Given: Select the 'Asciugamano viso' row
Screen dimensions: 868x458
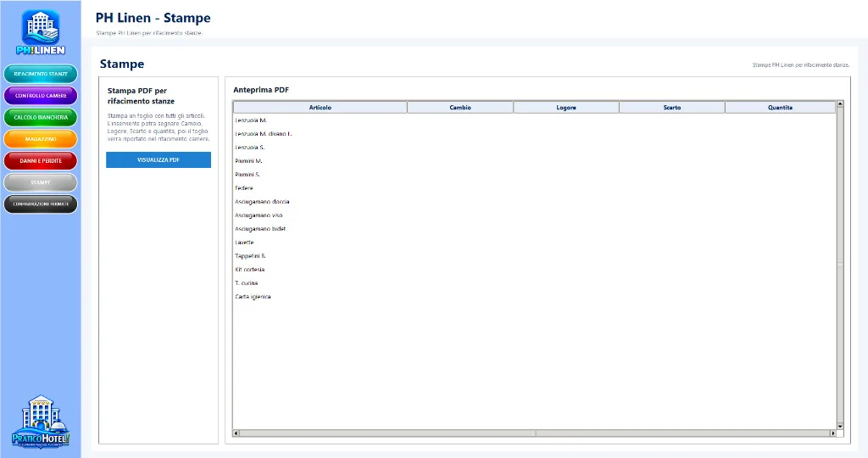Looking at the screenshot, I should click(534, 215).
